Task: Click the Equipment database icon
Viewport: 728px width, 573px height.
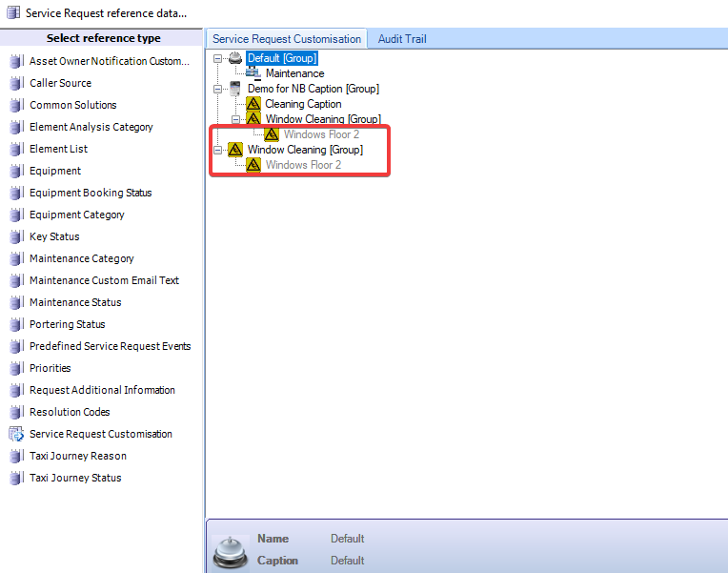Action: 15,171
